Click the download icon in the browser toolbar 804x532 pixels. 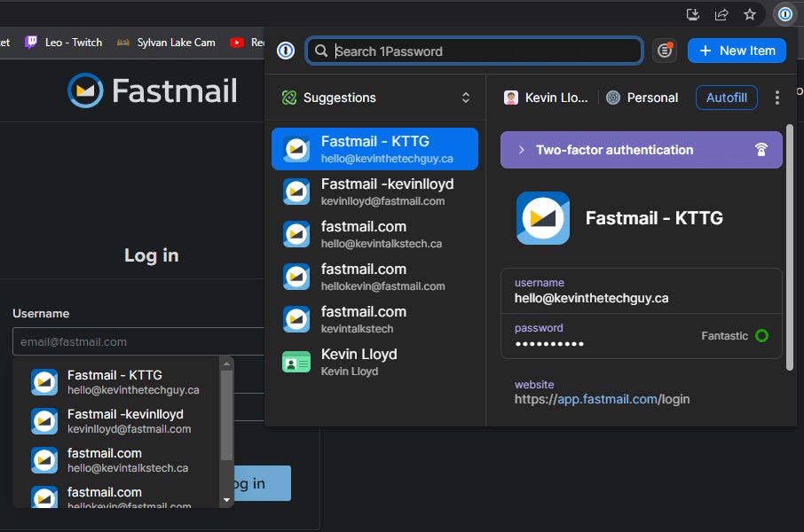point(691,14)
